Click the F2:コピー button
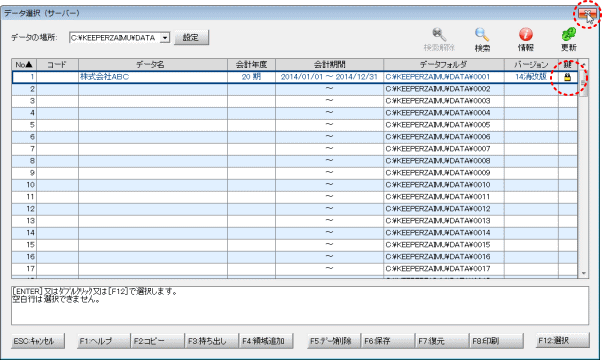This screenshot has width=602, height=360. [x=158, y=341]
